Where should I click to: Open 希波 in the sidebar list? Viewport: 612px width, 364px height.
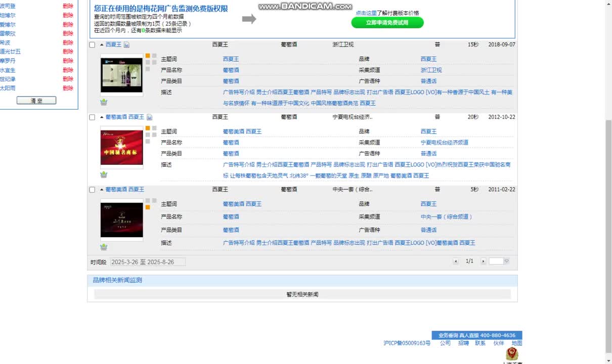tap(5, 42)
